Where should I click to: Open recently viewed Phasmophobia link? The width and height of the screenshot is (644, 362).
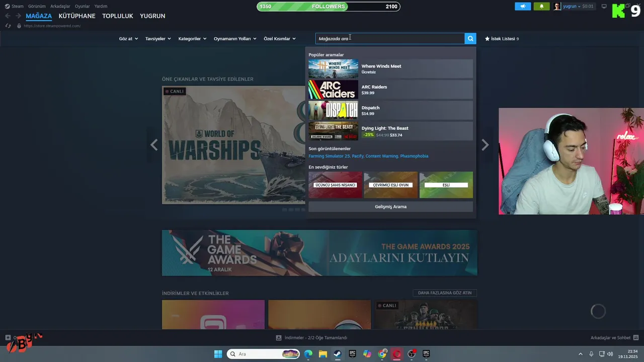click(414, 156)
